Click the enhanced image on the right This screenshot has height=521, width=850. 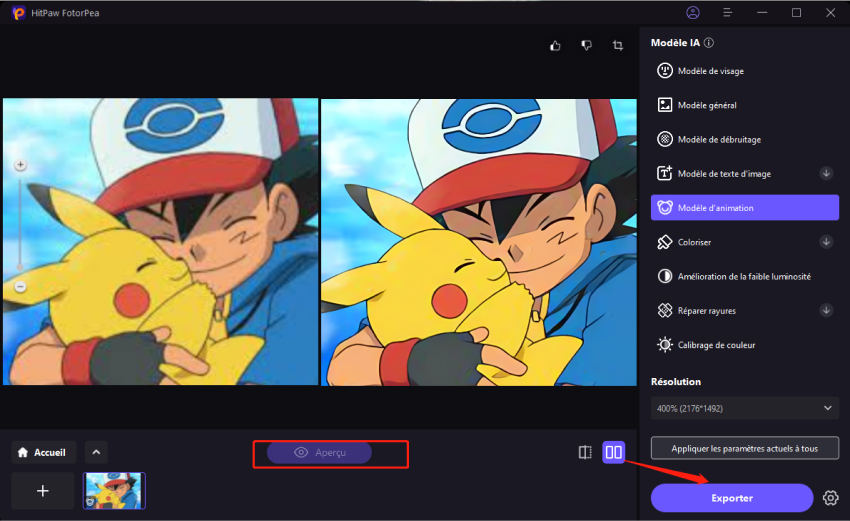[x=479, y=242]
